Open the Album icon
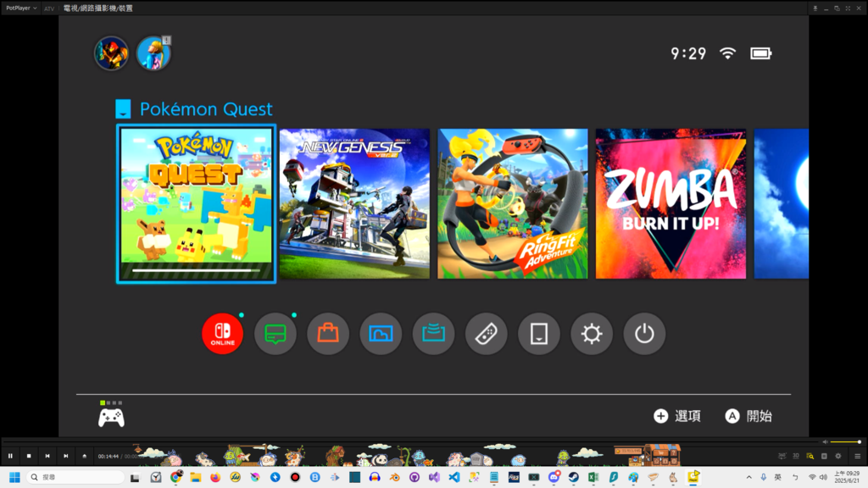 click(x=381, y=334)
